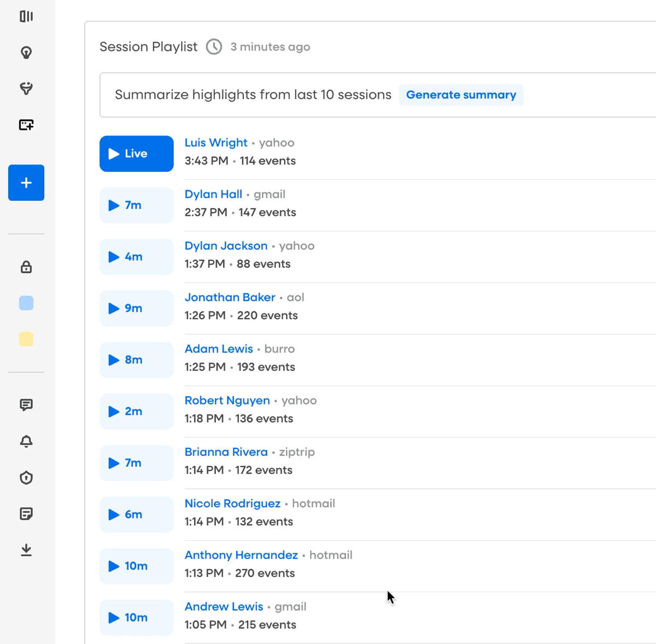The image size is (656, 644).
Task: Select the yellow square swatch
Action: pyautogui.click(x=26, y=339)
